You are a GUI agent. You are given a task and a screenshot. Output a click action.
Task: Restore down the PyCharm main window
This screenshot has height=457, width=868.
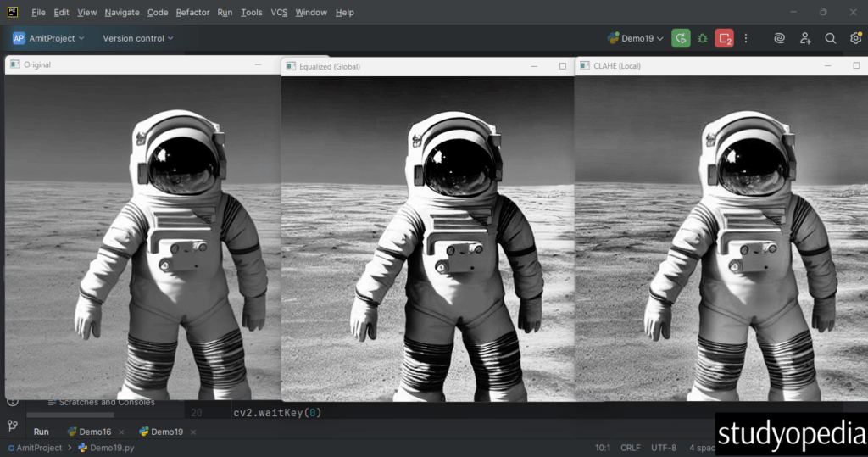pos(824,12)
